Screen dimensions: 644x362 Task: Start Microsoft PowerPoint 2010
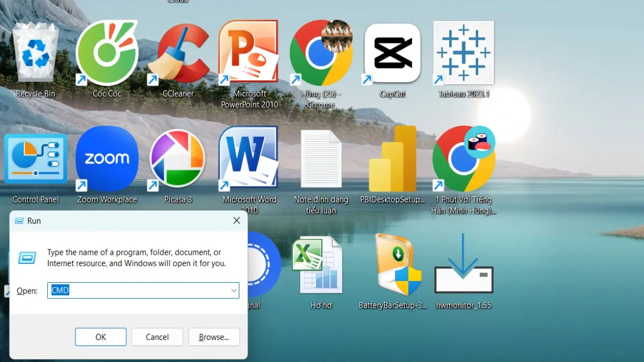point(248,52)
